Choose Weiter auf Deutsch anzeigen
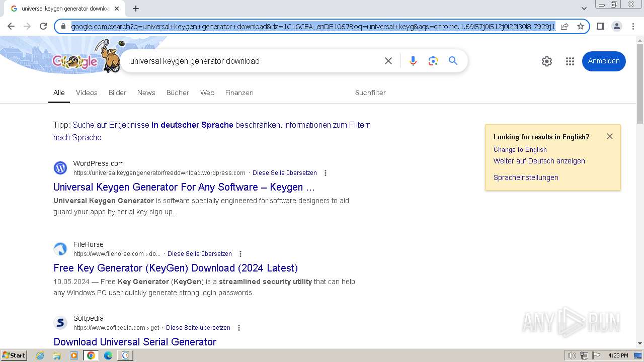 [x=539, y=161]
